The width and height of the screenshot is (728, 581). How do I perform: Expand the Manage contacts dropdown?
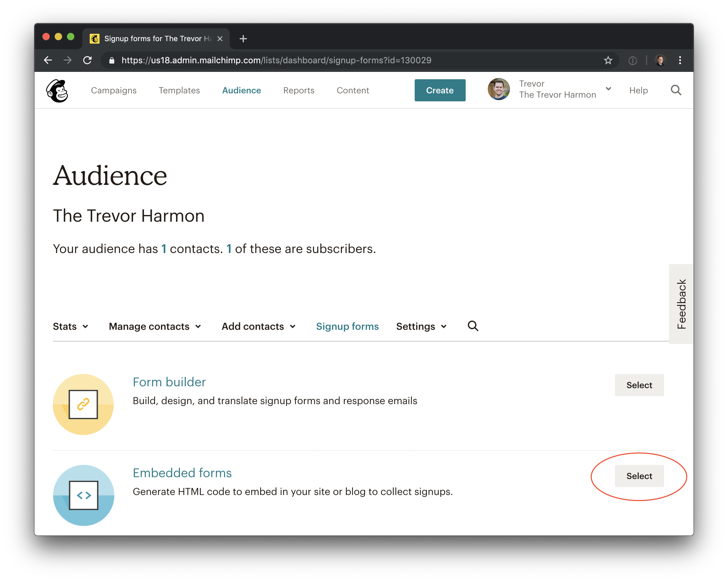click(x=155, y=326)
